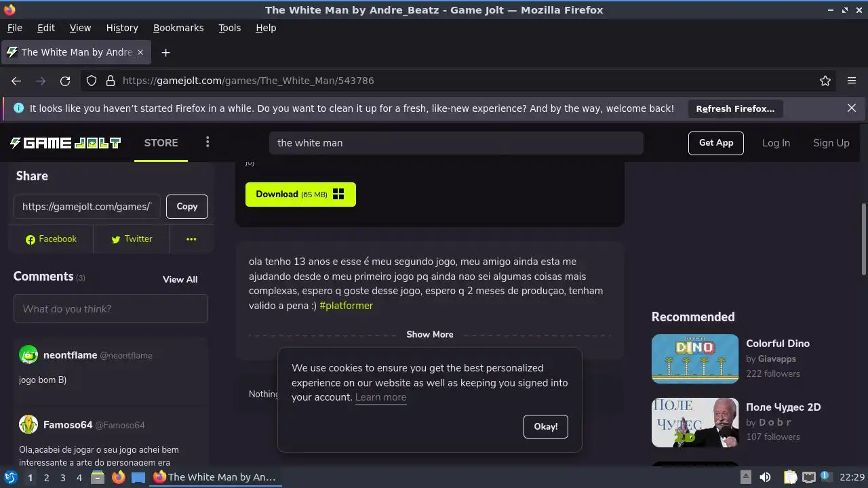Screen dimensions: 868x488
Task: Open the Colorful Dino title link
Action: (x=778, y=344)
